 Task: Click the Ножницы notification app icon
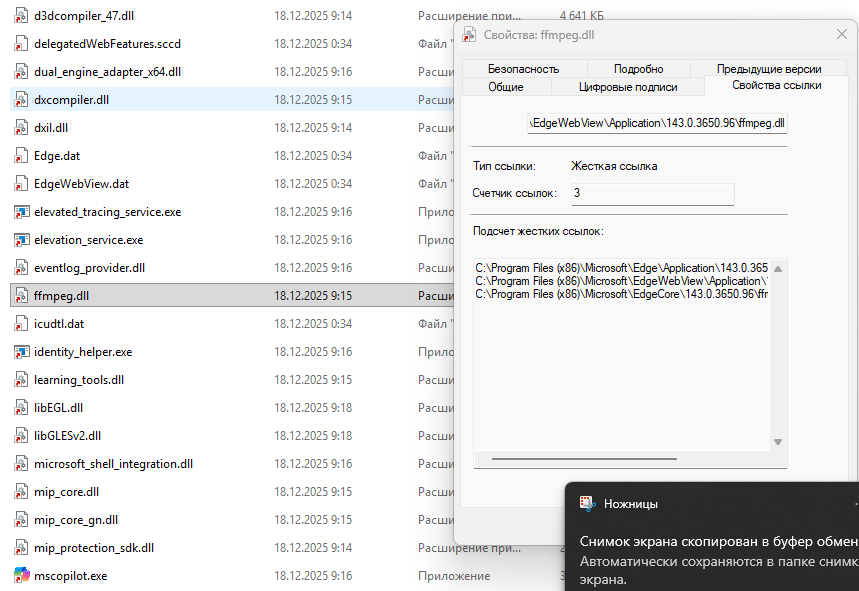click(x=587, y=504)
